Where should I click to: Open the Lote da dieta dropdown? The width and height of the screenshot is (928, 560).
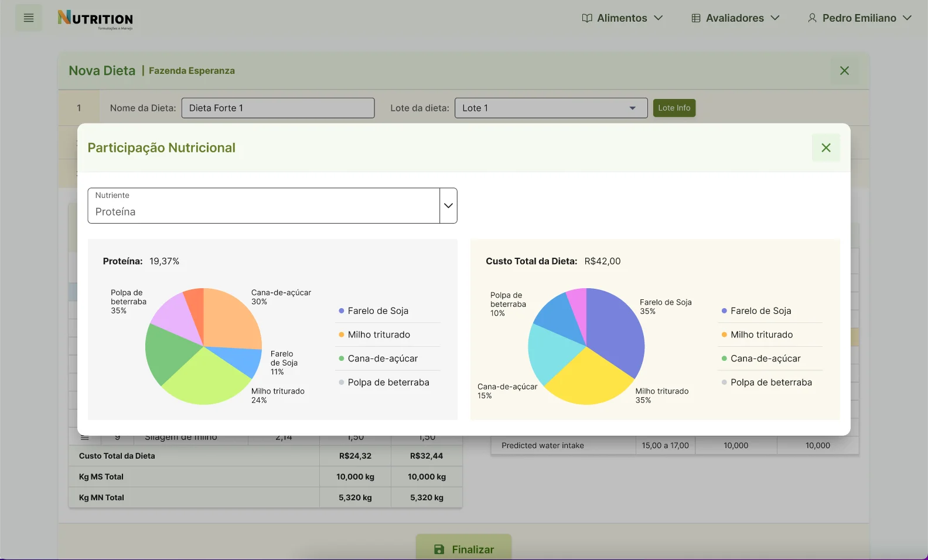click(551, 108)
